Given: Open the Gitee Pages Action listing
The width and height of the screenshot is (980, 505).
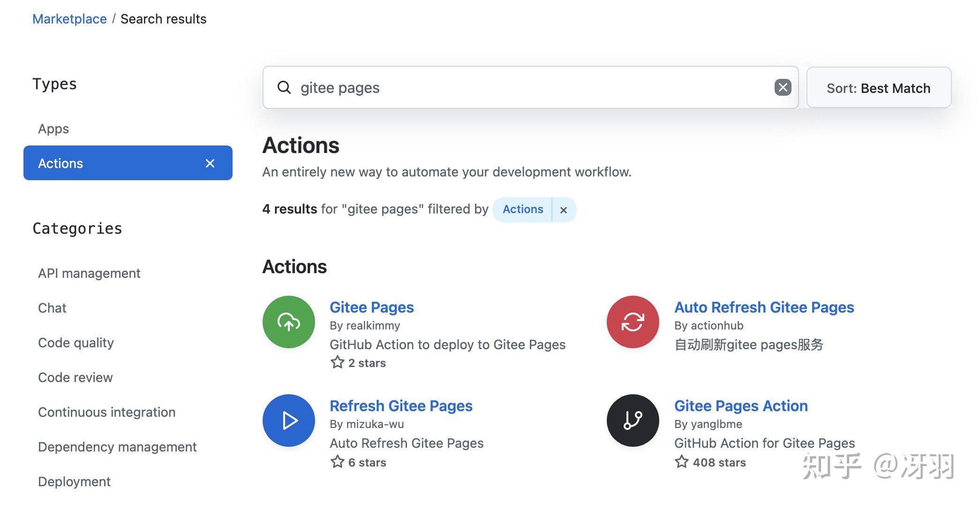Looking at the screenshot, I should [x=741, y=406].
